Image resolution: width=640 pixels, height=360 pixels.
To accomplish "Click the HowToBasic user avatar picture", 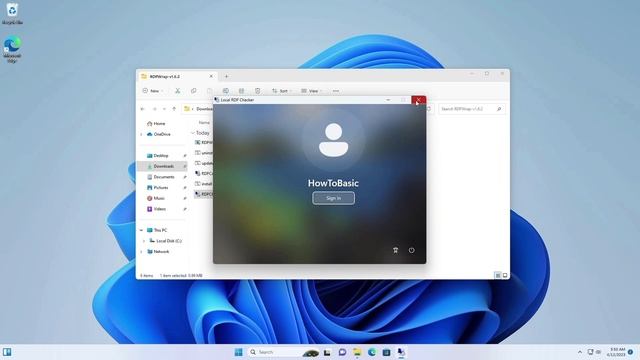I will 333,140.
